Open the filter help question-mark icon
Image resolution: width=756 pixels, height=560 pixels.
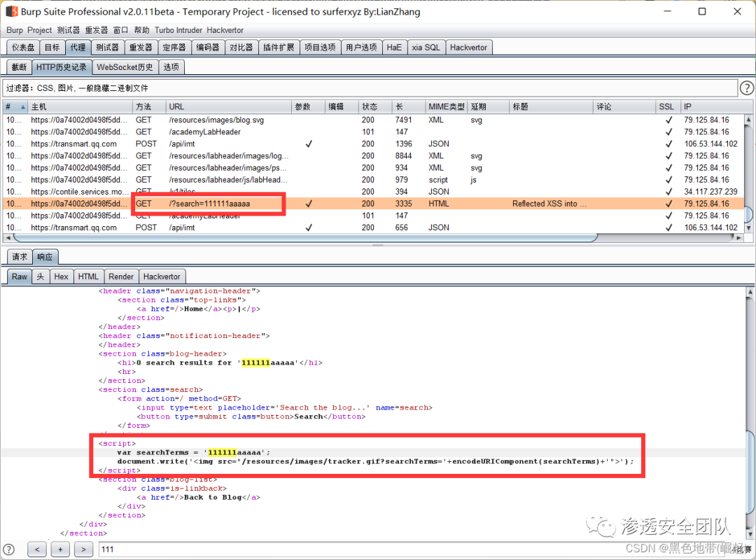746,87
